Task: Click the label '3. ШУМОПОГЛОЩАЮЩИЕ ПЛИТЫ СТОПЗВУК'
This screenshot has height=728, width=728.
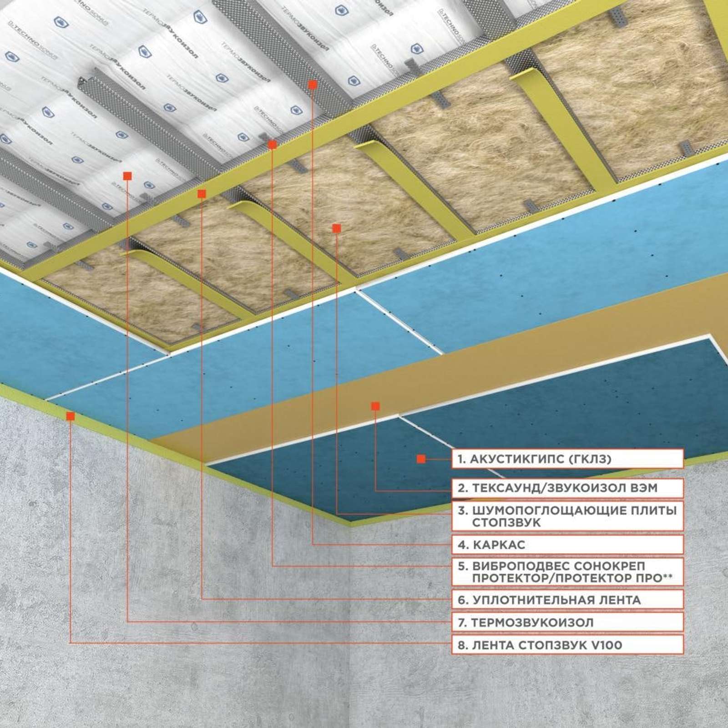Action: pyautogui.click(x=567, y=516)
